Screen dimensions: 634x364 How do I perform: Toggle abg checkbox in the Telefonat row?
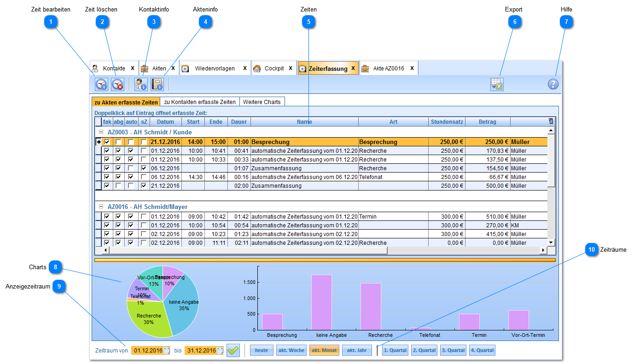coord(119,177)
